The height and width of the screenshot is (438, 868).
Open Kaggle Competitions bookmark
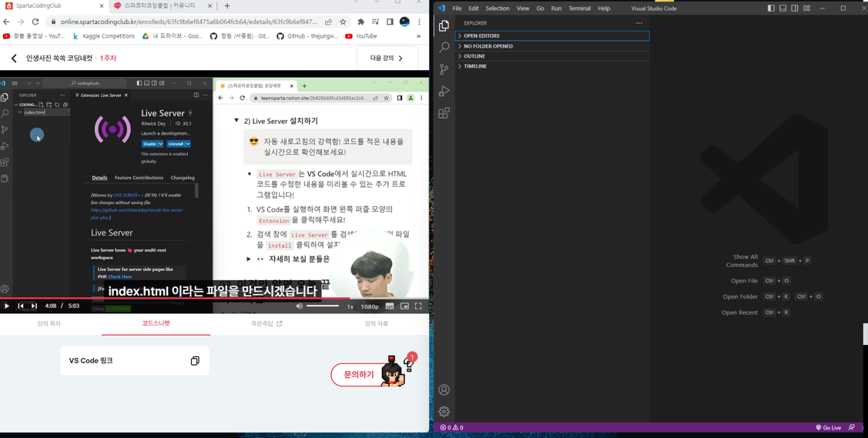tap(103, 36)
